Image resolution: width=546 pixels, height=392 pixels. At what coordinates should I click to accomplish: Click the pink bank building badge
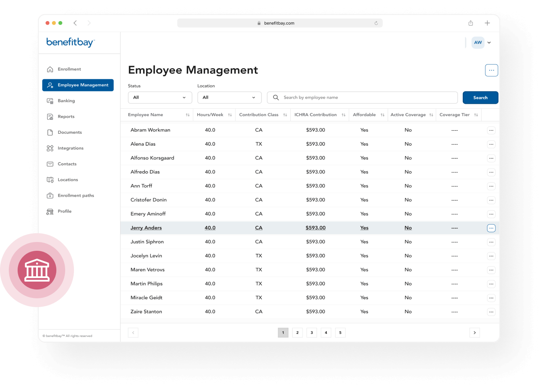pyautogui.click(x=37, y=270)
